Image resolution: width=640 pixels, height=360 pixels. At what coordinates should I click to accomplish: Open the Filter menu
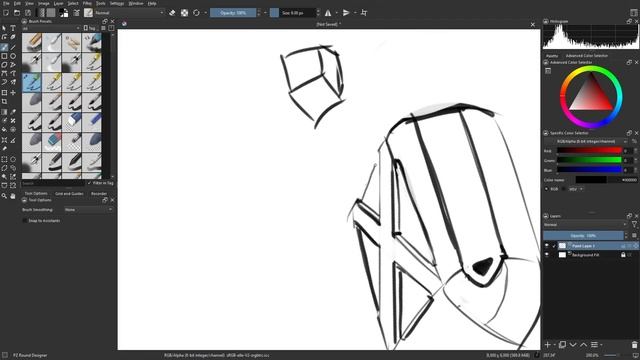pos(87,3)
